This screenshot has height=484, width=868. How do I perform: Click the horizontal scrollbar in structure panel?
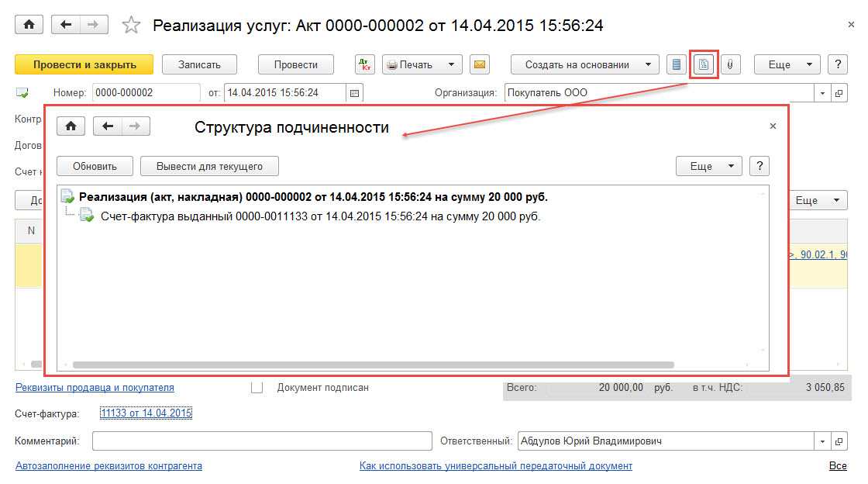[372, 365]
